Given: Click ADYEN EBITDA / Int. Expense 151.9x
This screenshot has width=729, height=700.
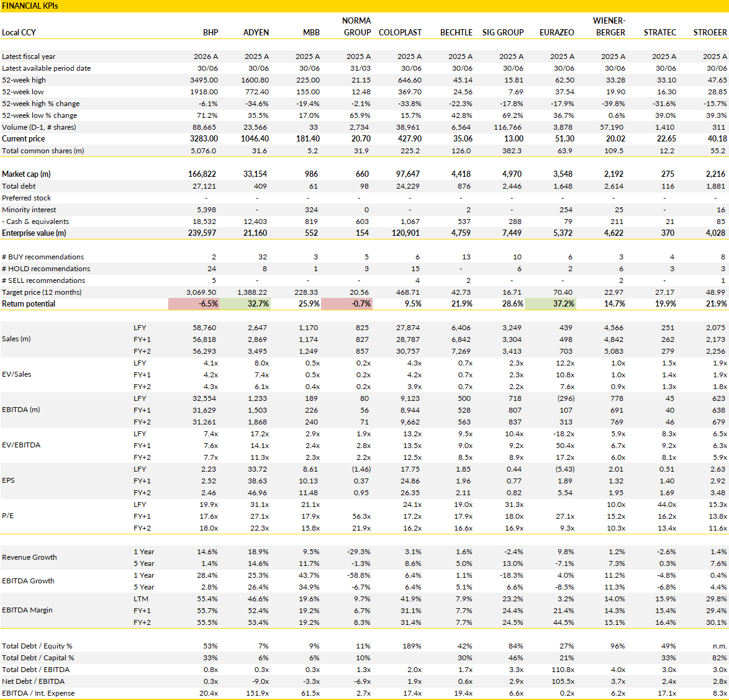Looking at the screenshot, I should [x=258, y=694].
